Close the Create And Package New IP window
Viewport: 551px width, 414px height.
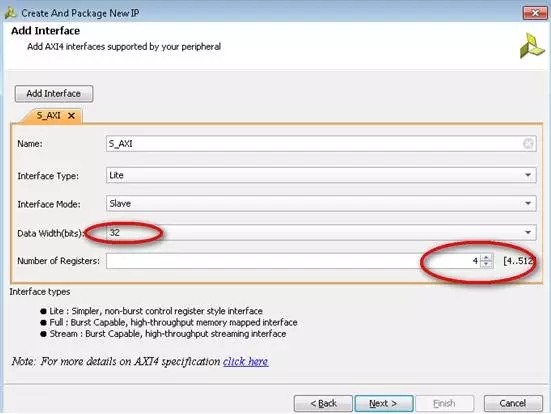(534, 13)
